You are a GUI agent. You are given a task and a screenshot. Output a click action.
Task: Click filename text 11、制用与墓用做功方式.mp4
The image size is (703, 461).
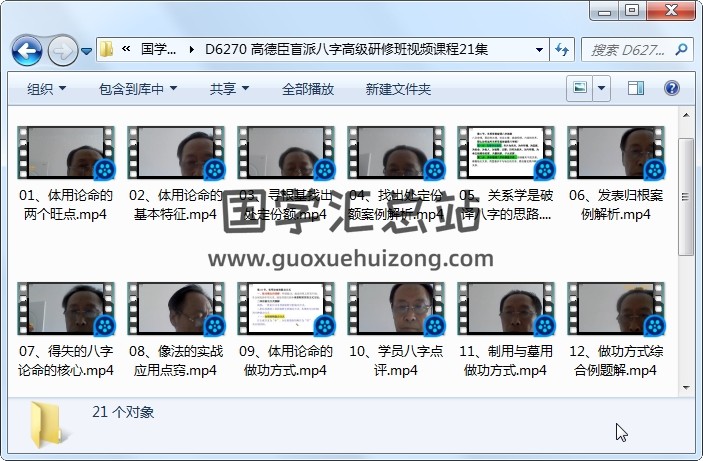(x=506, y=361)
